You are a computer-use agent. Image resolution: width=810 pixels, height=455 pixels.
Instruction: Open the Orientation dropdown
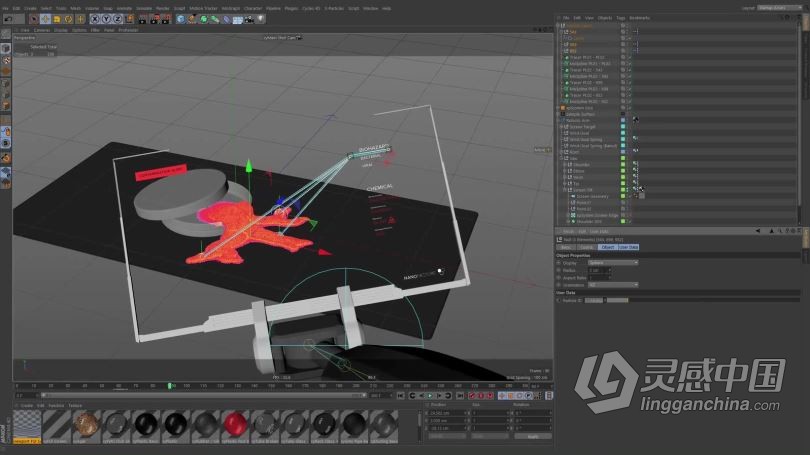click(x=613, y=285)
